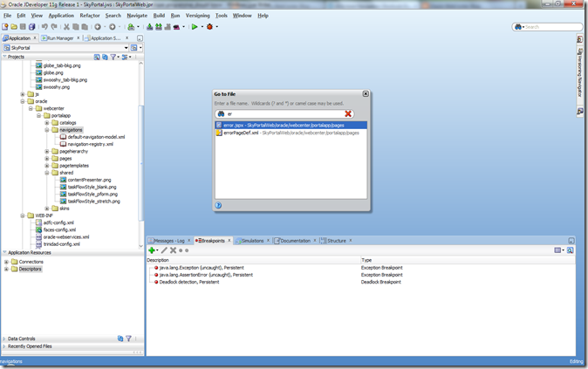Click the Save All toolbar icon
588x369 pixels.
coord(32,27)
